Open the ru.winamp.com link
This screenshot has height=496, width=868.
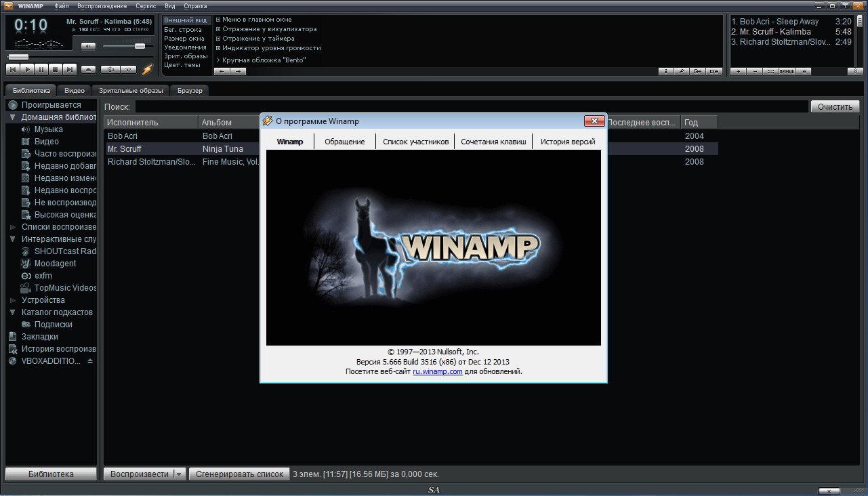[438, 371]
